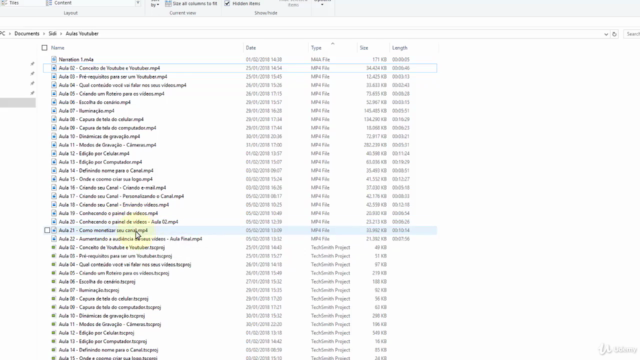Image resolution: width=640 pixels, height=360 pixels.
Task: Click the TechSmith icon of Aula 02 - Conceito de Youtube.tscproj
Action: point(54,247)
